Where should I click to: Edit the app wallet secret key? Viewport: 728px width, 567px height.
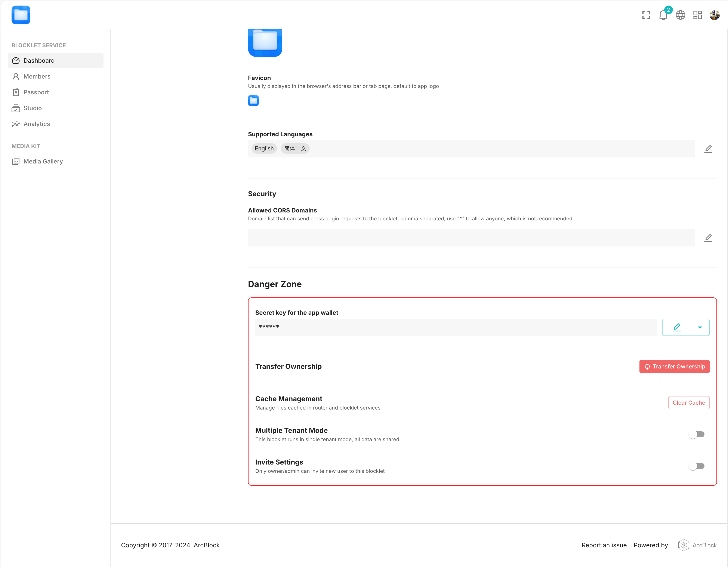(x=676, y=327)
